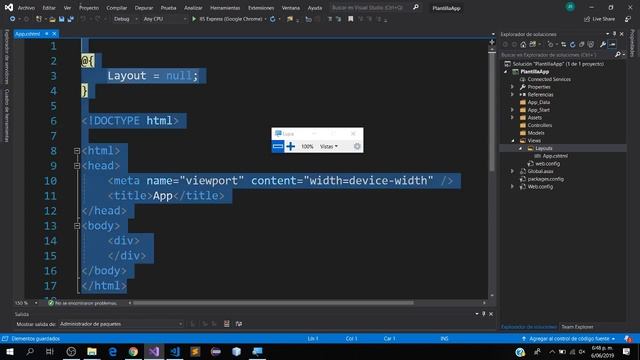
Task: Click the Live Share button
Action: pos(599,19)
